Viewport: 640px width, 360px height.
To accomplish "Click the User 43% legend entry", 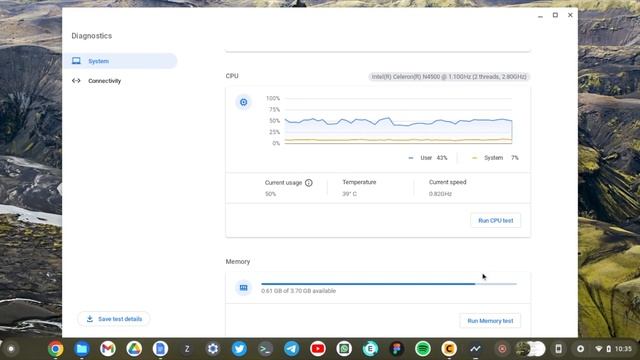I will [x=428, y=158].
